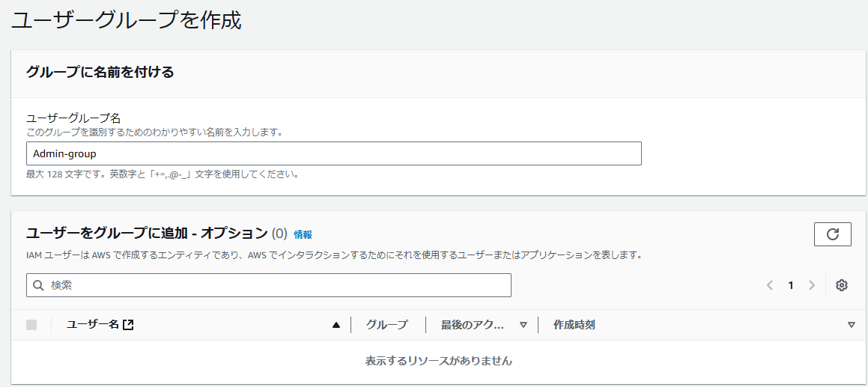Open table preferences gear icon
This screenshot has height=387, width=868.
pyautogui.click(x=842, y=285)
